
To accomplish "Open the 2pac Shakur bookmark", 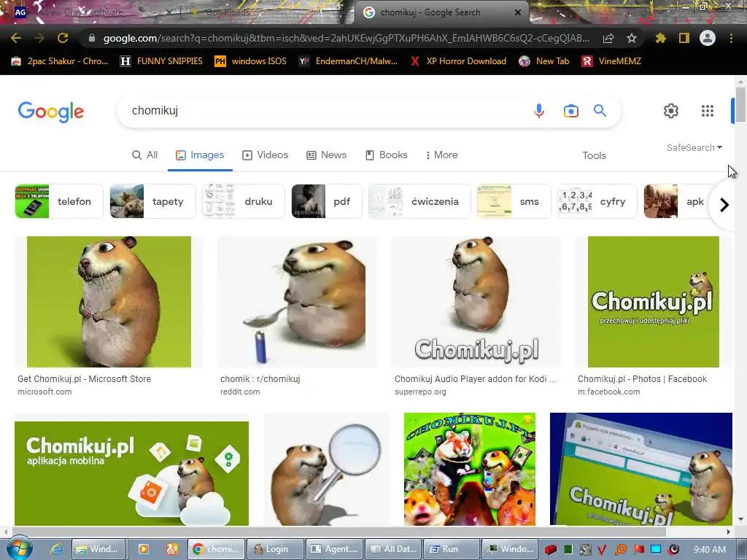I will click(60, 61).
